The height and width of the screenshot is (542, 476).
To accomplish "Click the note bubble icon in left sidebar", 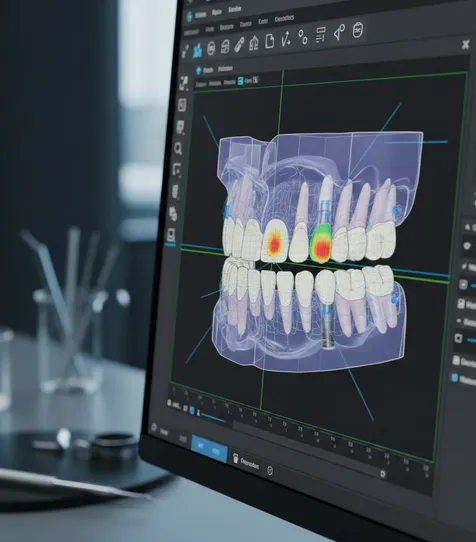I will click(x=180, y=127).
